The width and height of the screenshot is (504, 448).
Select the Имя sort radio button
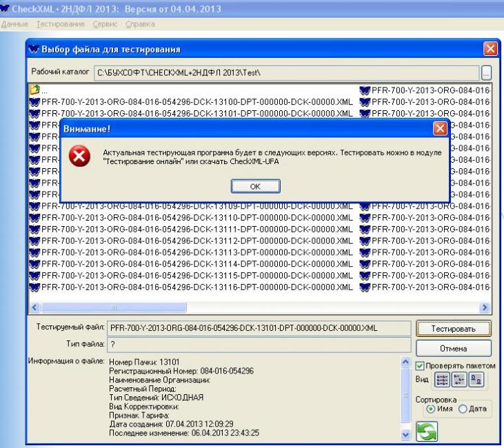432,409
